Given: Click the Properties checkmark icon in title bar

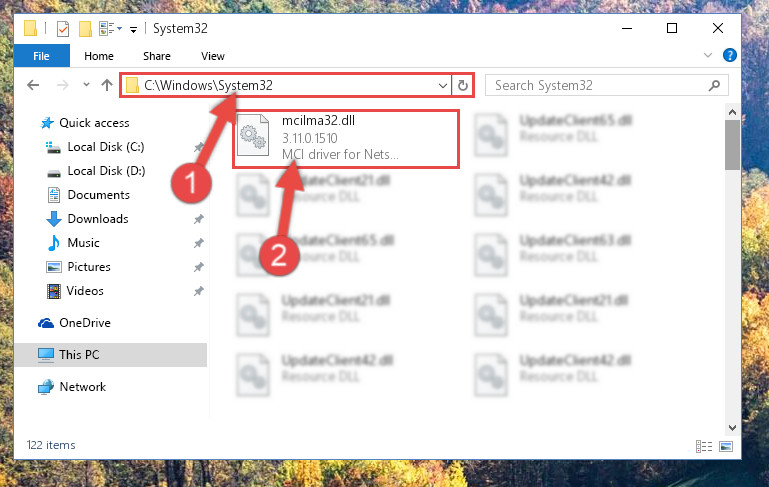Looking at the screenshot, I should tap(63, 29).
